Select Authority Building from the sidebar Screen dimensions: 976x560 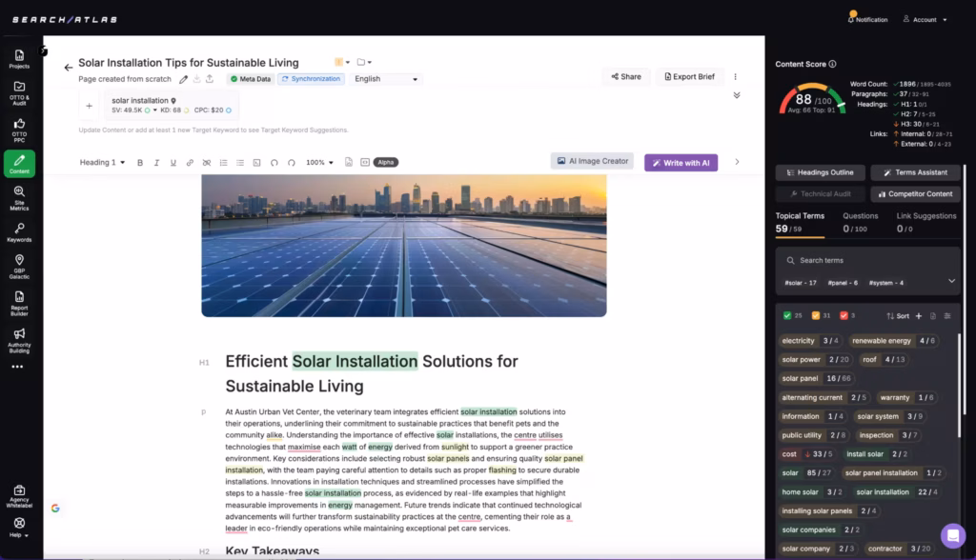[19, 340]
